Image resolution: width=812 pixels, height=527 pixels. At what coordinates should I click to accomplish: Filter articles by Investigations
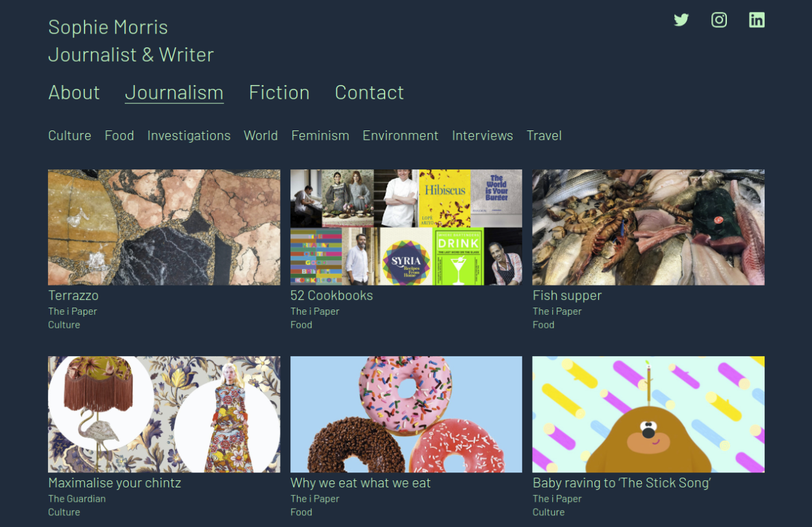pos(189,136)
